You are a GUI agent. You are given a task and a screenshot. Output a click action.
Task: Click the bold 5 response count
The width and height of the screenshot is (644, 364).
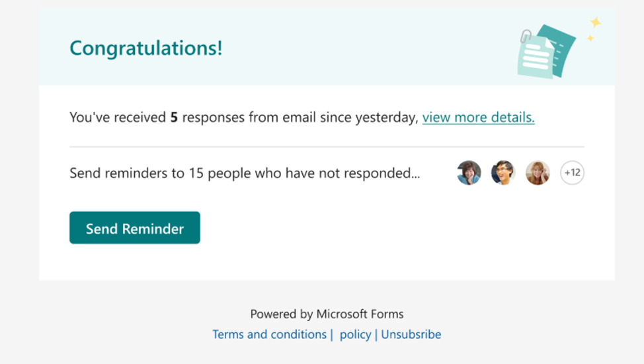pyautogui.click(x=174, y=118)
